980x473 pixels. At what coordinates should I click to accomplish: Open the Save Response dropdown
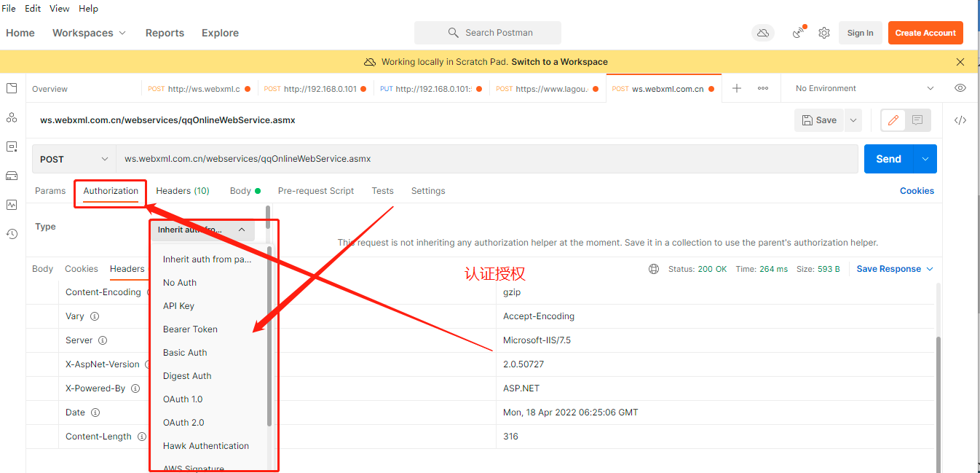pyautogui.click(x=895, y=269)
